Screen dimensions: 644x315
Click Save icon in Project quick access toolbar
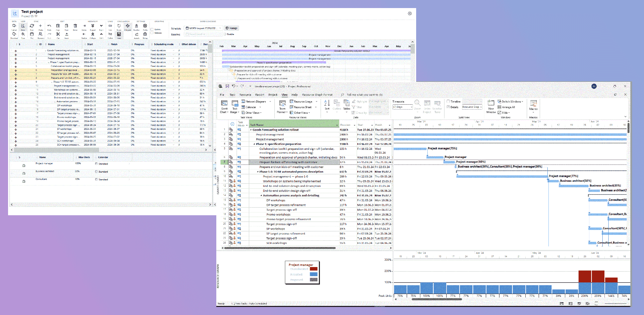point(227,86)
